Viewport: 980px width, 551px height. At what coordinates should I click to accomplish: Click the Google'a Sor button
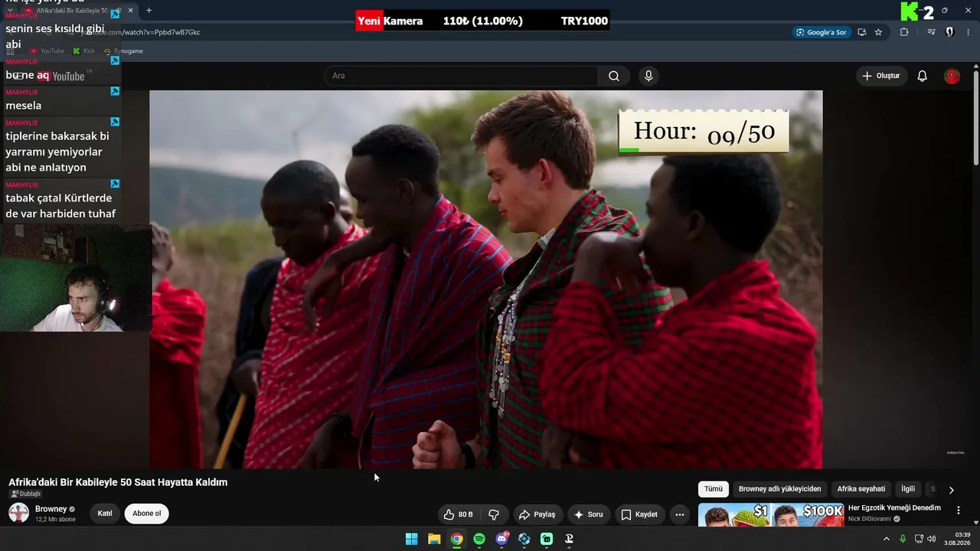pos(822,32)
